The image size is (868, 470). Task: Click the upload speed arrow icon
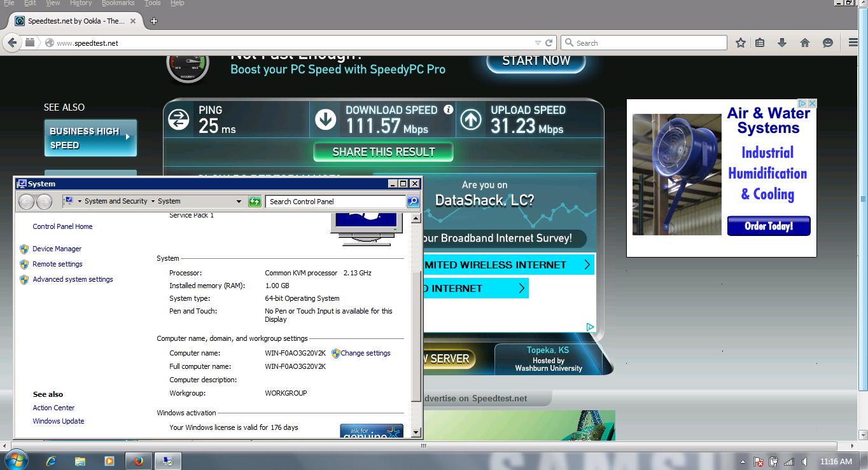pyautogui.click(x=471, y=120)
